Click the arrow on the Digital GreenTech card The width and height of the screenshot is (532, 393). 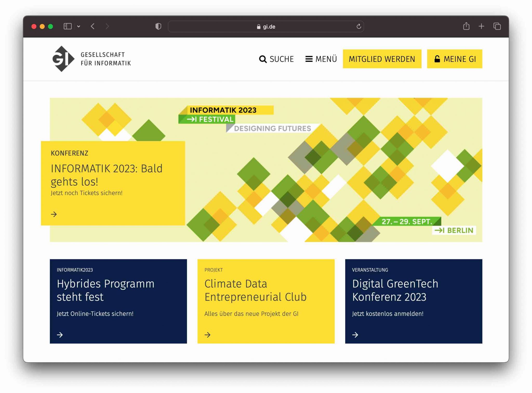[x=355, y=335]
